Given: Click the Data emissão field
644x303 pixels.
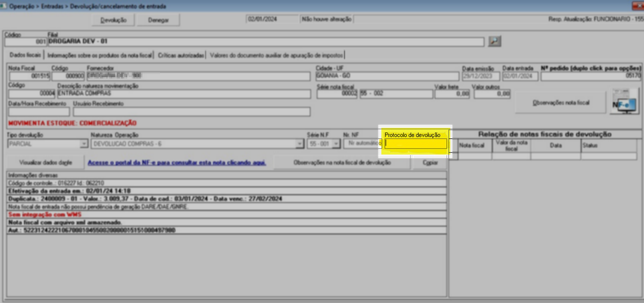Looking at the screenshot, I should (x=481, y=76).
